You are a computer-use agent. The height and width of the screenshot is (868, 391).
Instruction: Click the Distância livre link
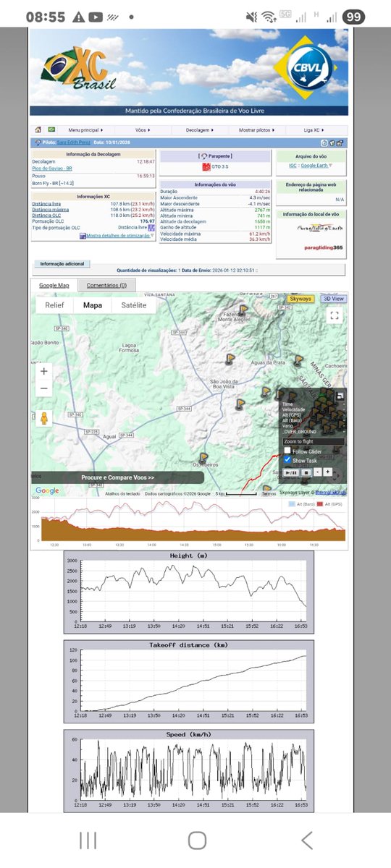pos(46,205)
